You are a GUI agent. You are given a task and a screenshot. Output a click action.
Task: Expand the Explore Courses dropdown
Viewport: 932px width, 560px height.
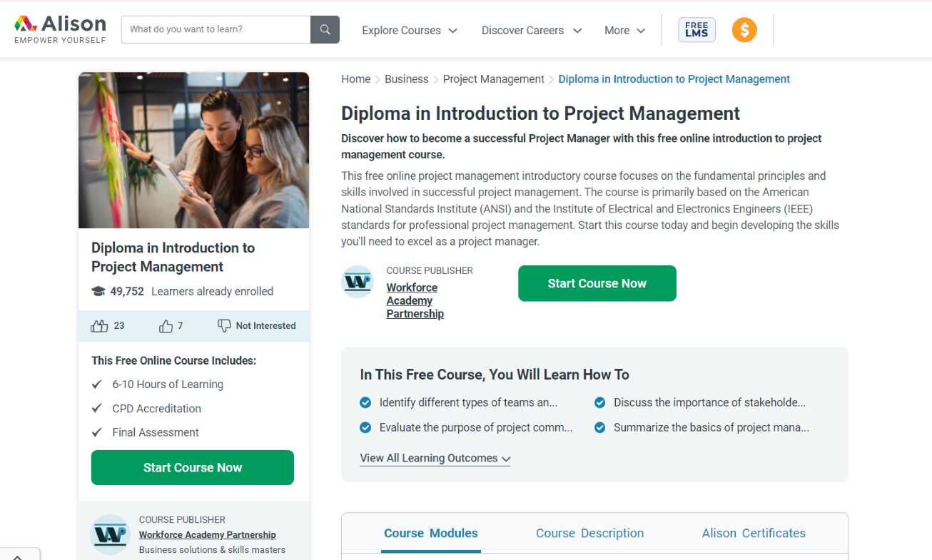click(x=410, y=31)
